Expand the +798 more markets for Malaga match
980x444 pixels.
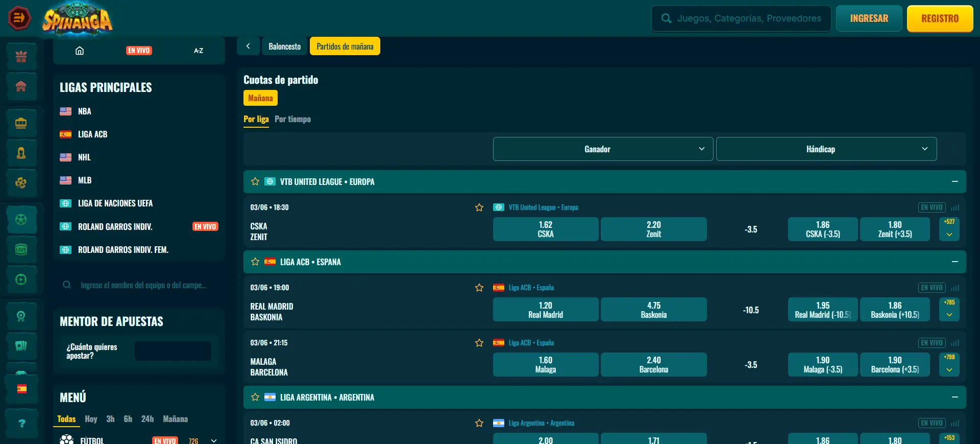coord(949,364)
